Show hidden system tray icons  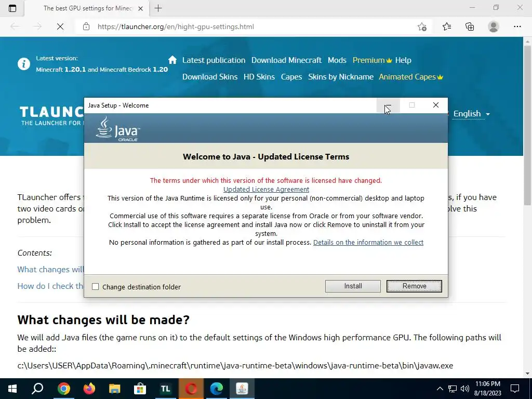click(x=440, y=389)
